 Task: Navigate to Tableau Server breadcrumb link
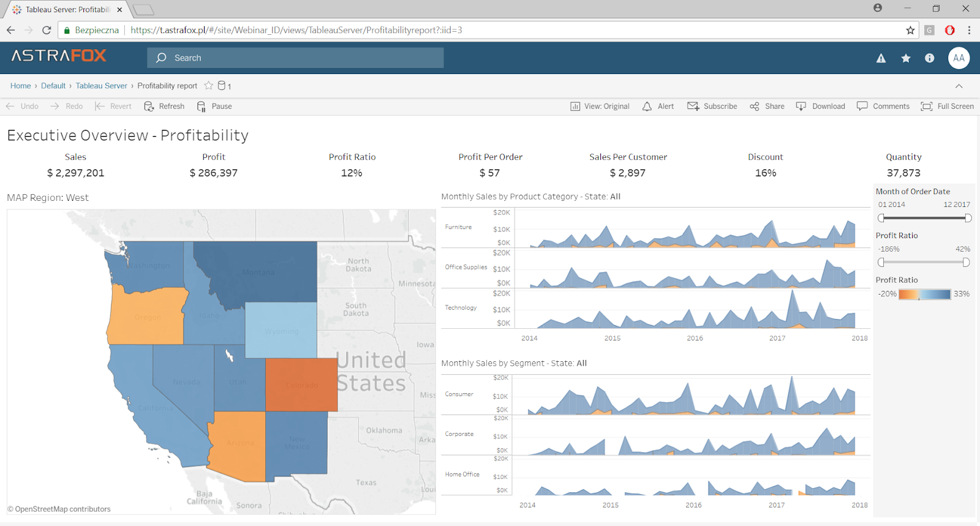[101, 86]
